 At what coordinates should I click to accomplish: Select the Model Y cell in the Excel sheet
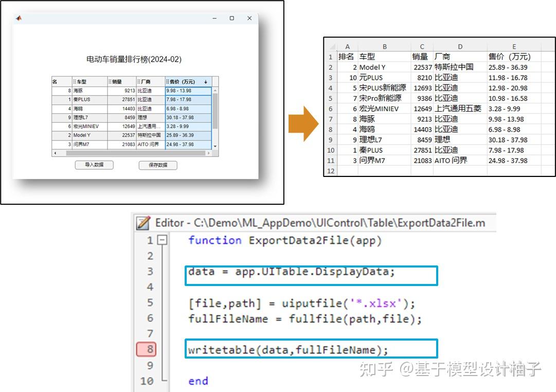pos(372,67)
